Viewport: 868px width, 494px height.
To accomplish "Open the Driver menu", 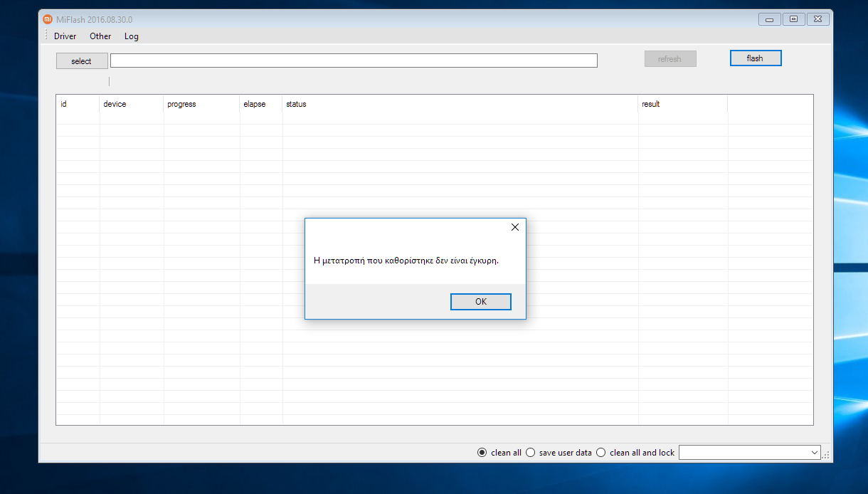I will coord(65,36).
